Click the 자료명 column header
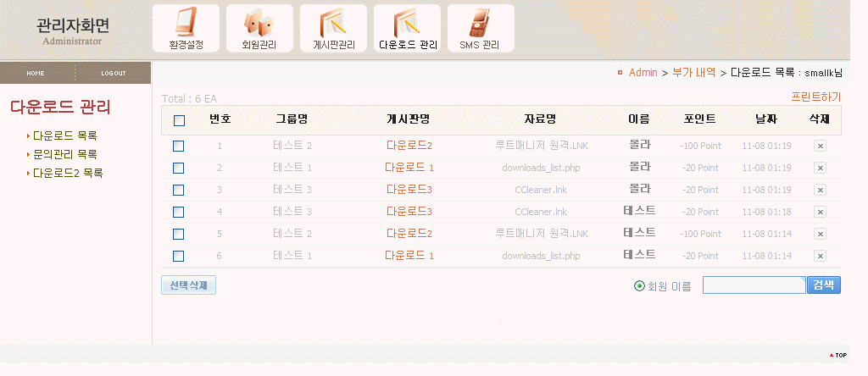 tap(540, 119)
